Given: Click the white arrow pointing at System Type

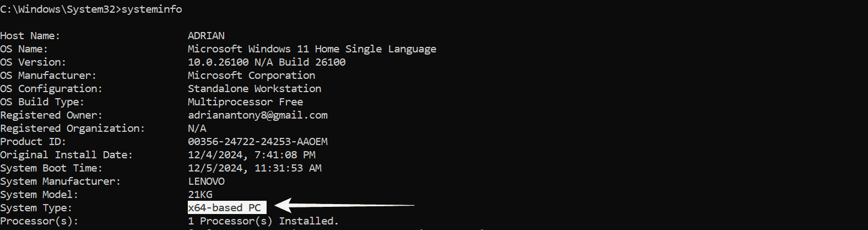Looking at the screenshot, I should [344, 206].
